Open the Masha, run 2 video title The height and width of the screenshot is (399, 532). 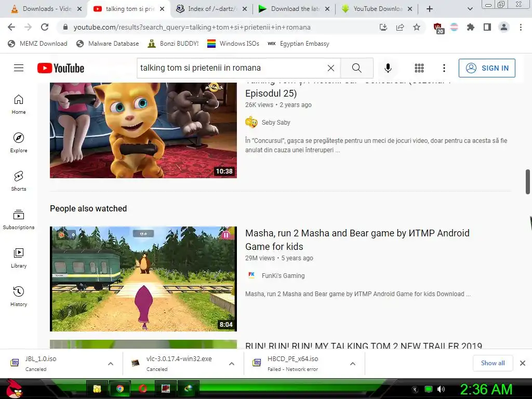click(357, 240)
